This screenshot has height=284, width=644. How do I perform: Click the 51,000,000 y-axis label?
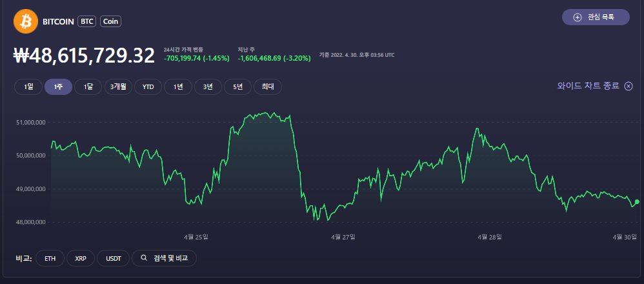30,122
